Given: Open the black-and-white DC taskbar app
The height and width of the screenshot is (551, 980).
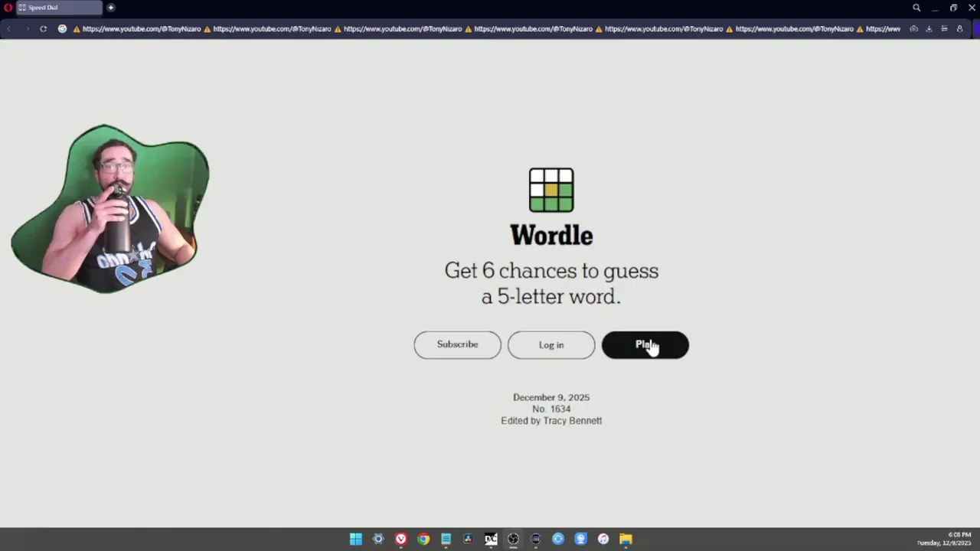Looking at the screenshot, I should click(x=491, y=539).
